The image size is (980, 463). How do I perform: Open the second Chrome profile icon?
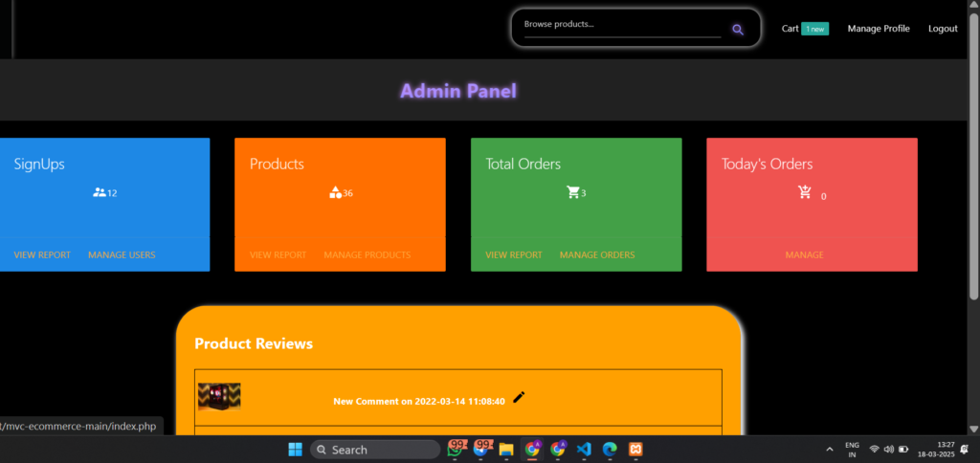pyautogui.click(x=558, y=450)
